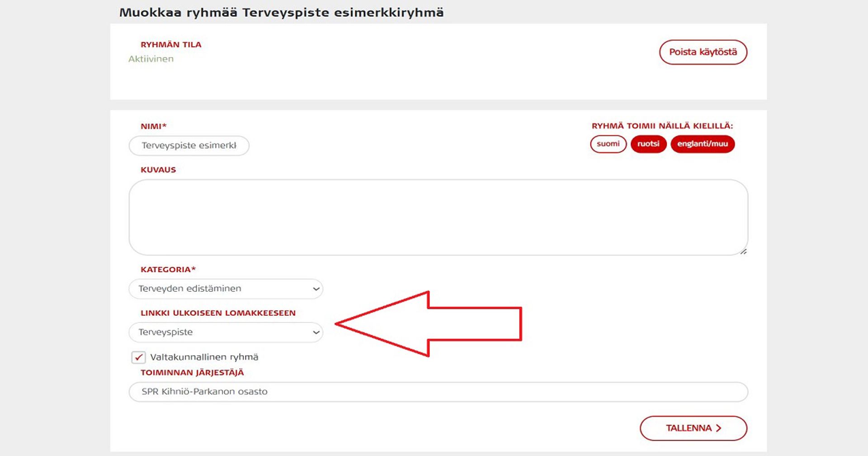
Task: Click the green Aktiivinen status text
Action: [151, 59]
